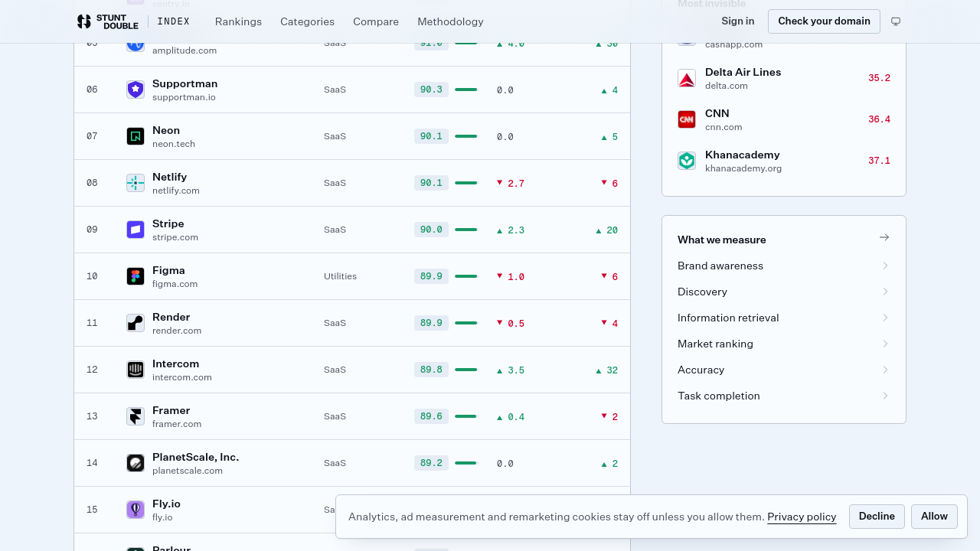Click the Netlify name text

(x=169, y=177)
